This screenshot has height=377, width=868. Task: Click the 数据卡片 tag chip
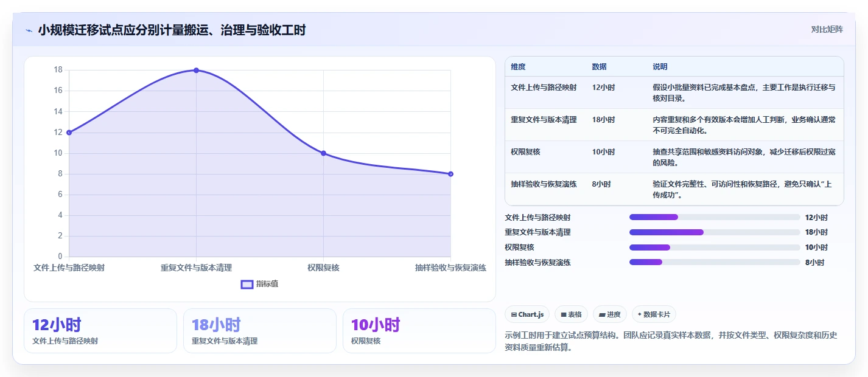pyautogui.click(x=654, y=314)
